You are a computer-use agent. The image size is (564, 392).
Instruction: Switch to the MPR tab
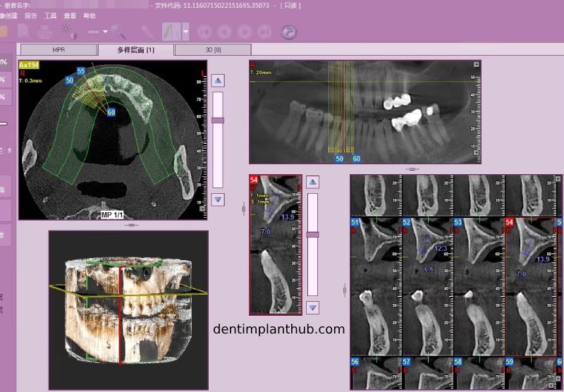[x=59, y=49]
